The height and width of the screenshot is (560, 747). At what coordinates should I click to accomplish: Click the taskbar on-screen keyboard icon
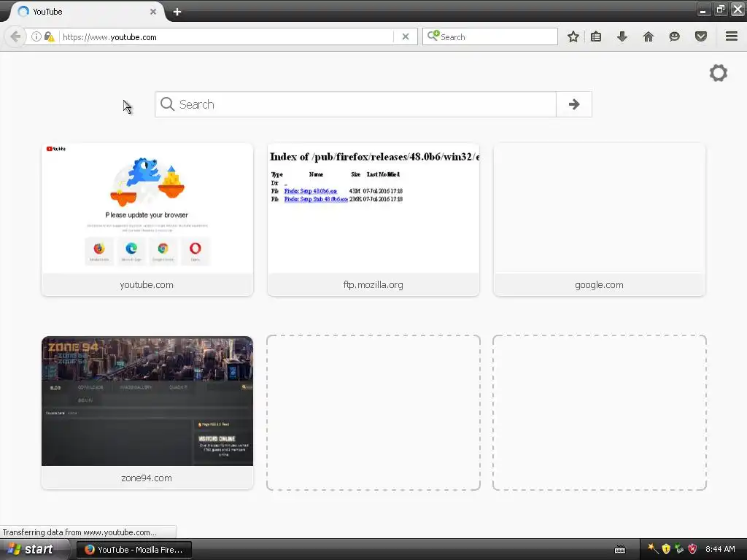[620, 550]
